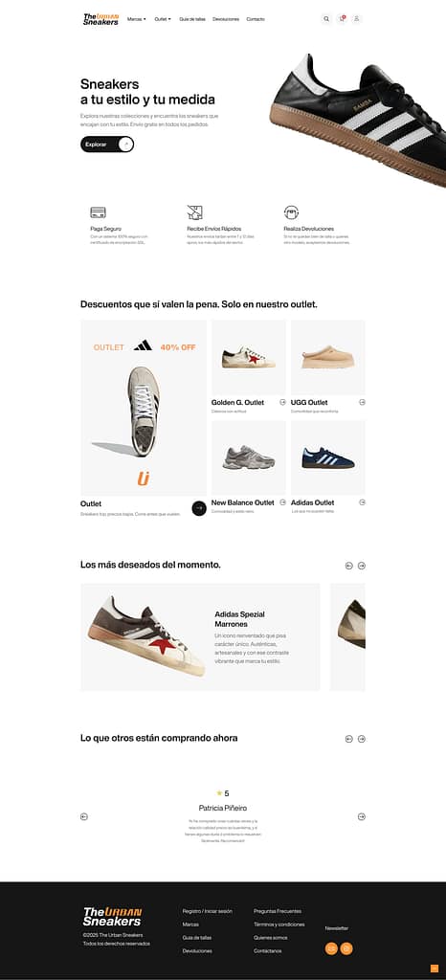Show previous item in Los más deseados
Screen dimensions: 446x980
349,566
